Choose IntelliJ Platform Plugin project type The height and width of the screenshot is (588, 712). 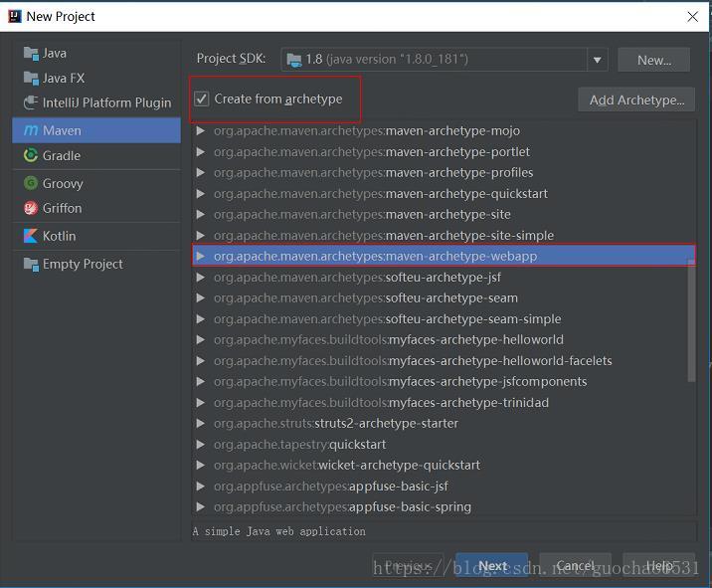96,102
